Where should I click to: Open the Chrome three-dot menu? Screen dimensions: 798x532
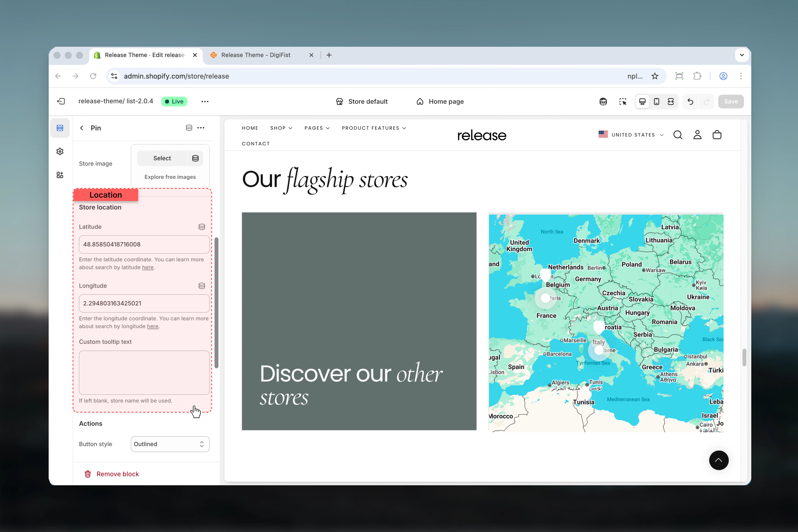click(x=741, y=76)
